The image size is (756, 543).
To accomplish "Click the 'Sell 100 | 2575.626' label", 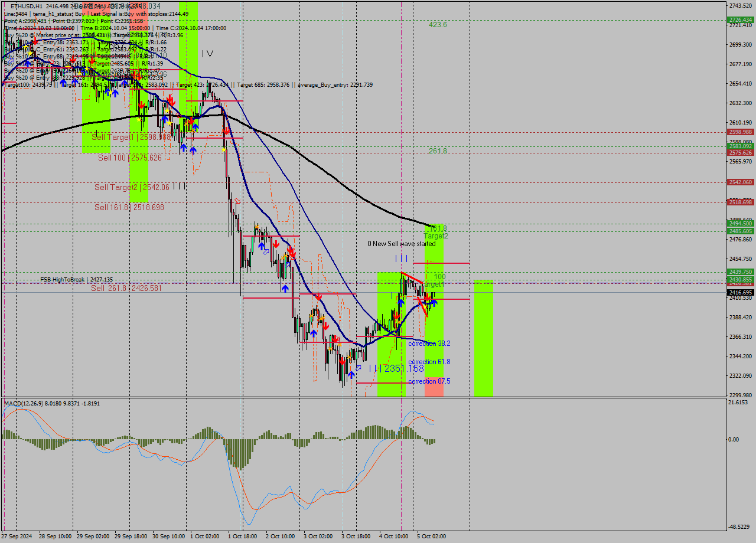I will click(130, 158).
